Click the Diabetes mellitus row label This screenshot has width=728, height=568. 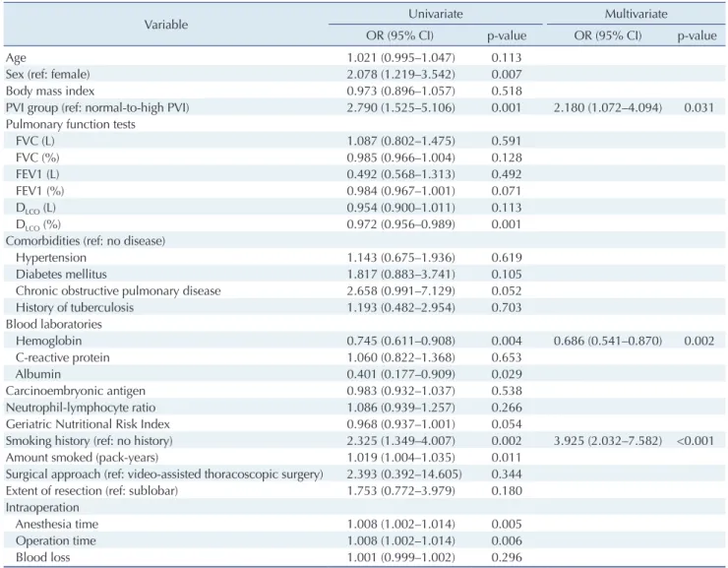click(61, 275)
